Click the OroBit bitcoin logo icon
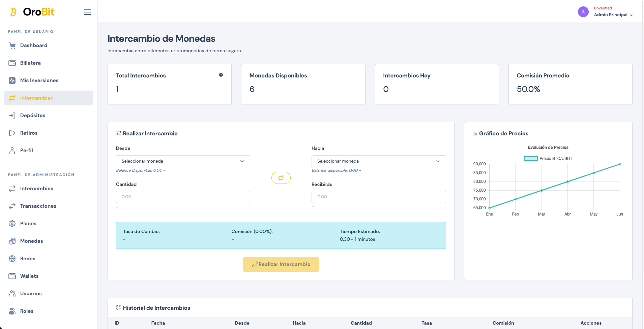 pyautogui.click(x=13, y=12)
